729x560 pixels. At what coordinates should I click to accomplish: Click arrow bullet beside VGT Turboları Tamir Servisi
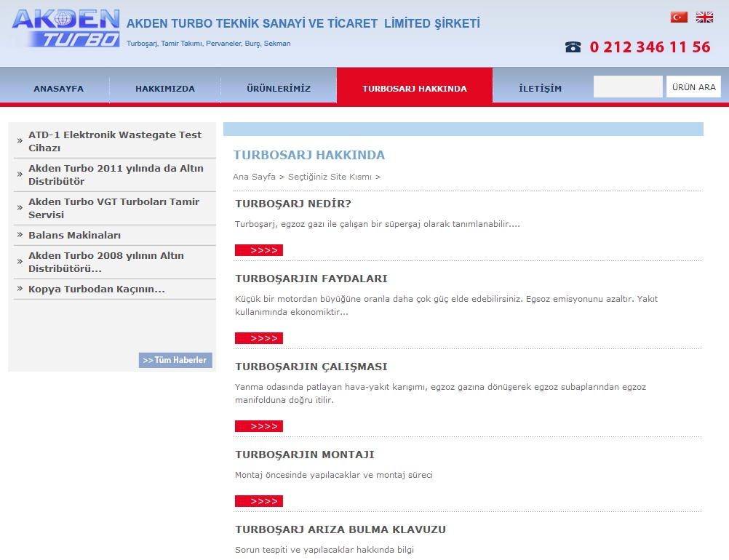(20, 207)
